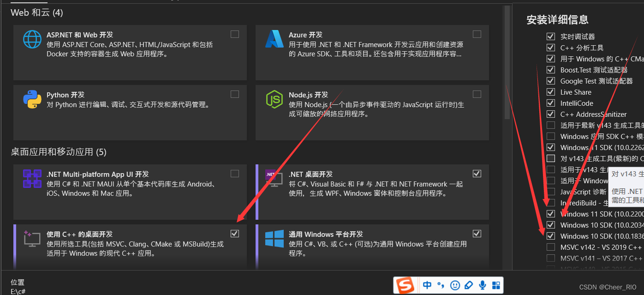The width and height of the screenshot is (644, 295).
Task: Check the MSVC v141 – VS 2017 C++ checkbox
Action: pos(551,258)
